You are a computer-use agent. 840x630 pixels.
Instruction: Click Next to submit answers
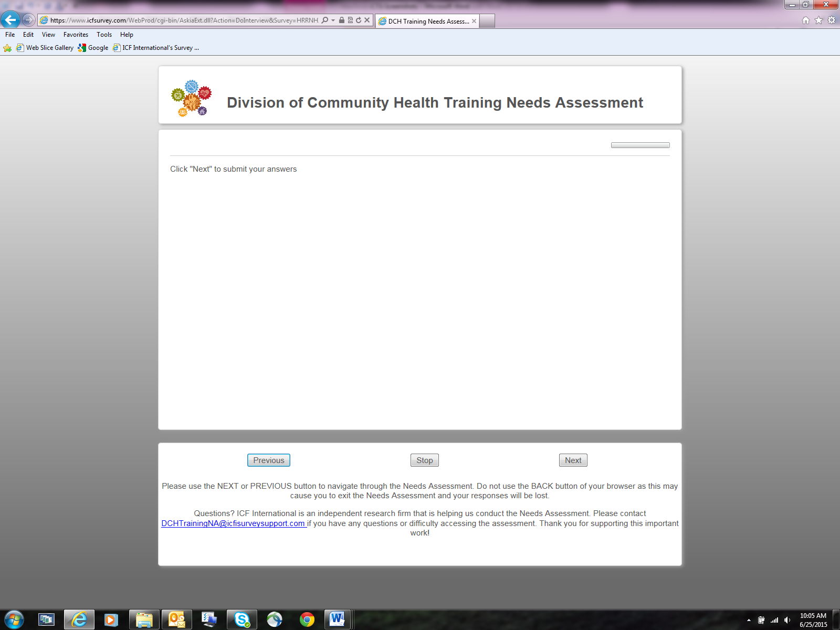573,460
